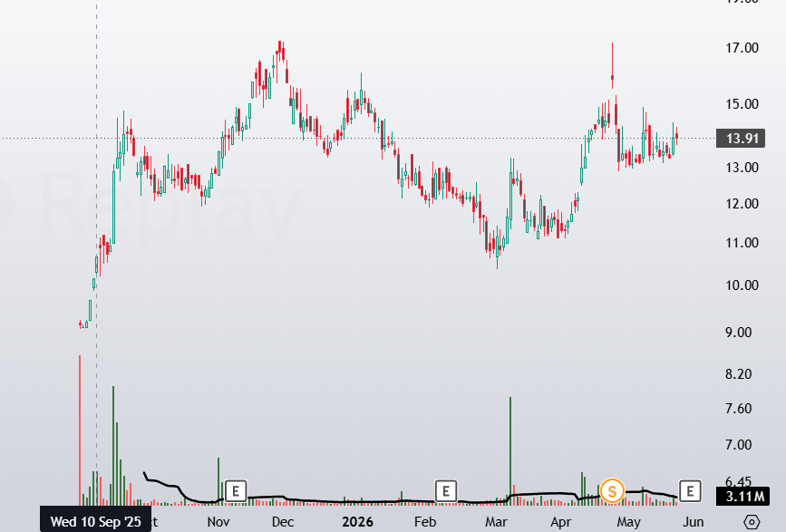
Task: Click the Dec label on time axis
Action: point(283,522)
